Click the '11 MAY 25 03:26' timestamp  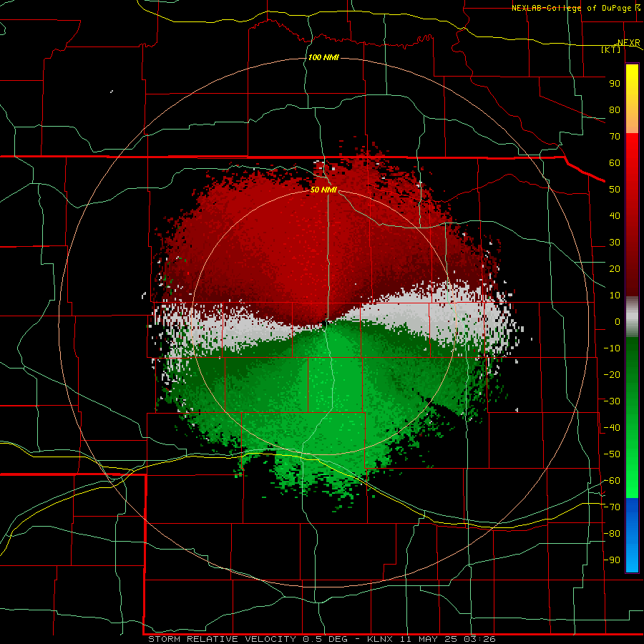tap(447, 639)
